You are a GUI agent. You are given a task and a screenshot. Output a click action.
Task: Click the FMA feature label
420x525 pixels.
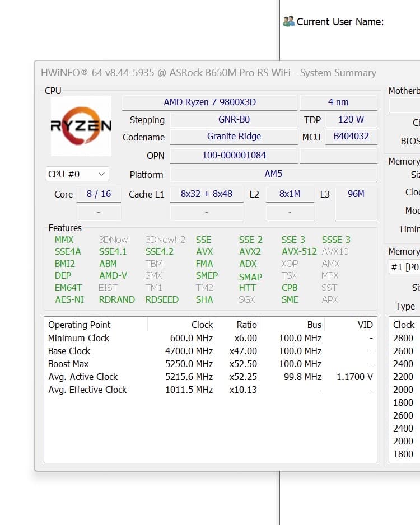tap(204, 264)
